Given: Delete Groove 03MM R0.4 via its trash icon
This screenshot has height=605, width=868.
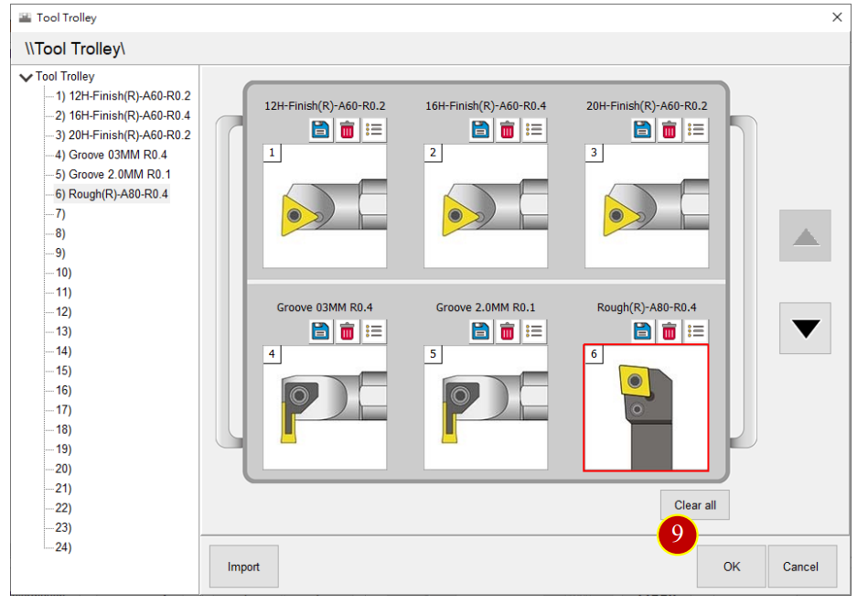Looking at the screenshot, I should coord(347,331).
